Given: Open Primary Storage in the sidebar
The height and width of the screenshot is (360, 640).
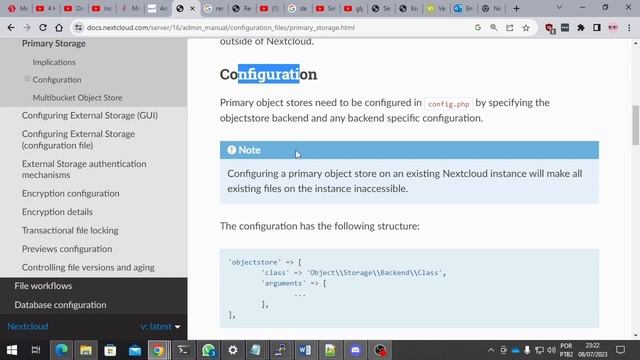Looking at the screenshot, I should click(53, 43).
